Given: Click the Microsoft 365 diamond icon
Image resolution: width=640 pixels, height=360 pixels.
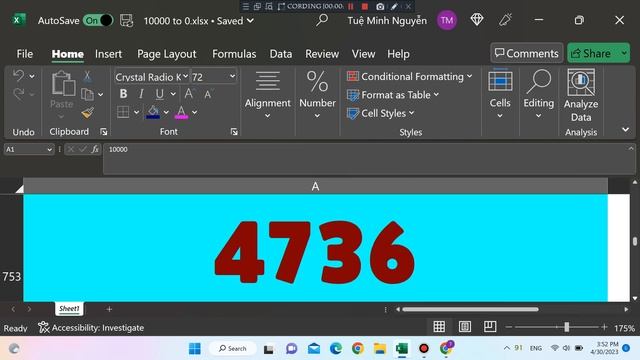Looking at the screenshot, I should (x=477, y=20).
